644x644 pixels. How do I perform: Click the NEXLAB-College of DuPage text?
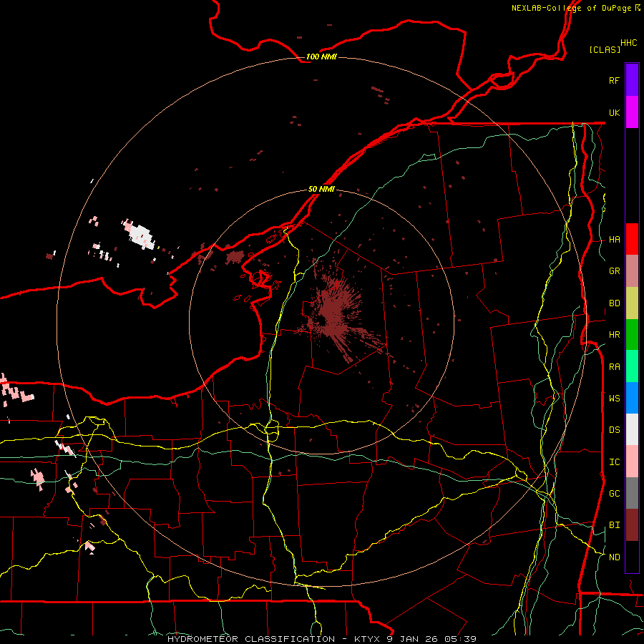[x=571, y=8]
